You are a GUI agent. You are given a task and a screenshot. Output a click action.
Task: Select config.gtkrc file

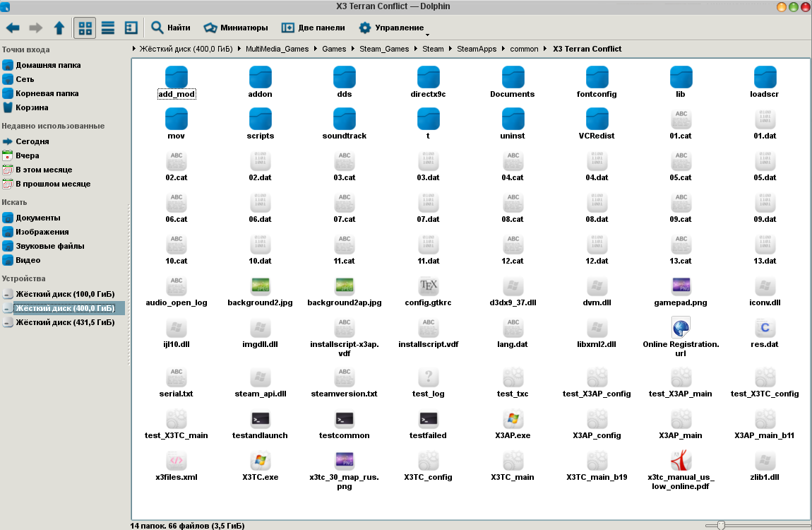click(429, 291)
